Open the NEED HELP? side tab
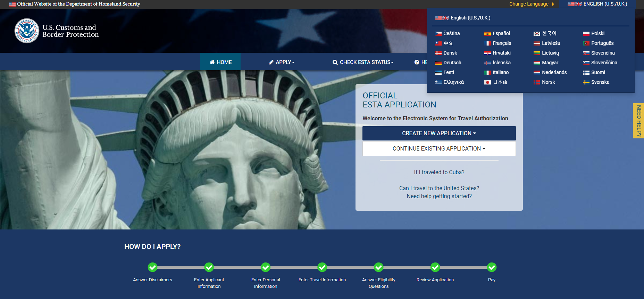The width and height of the screenshot is (644, 299). (638, 121)
